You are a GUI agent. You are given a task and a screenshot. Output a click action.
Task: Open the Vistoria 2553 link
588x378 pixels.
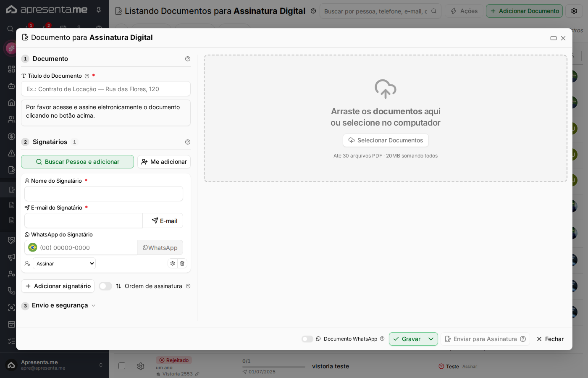(178, 374)
